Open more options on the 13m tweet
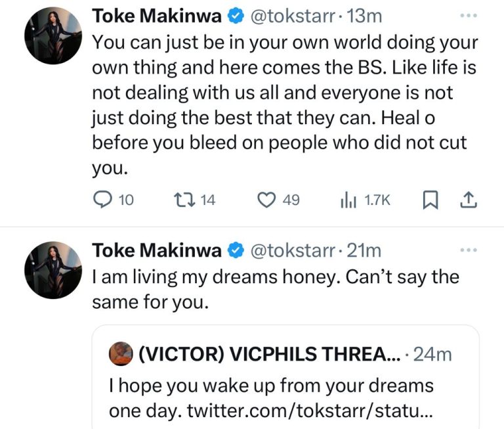 [469, 14]
